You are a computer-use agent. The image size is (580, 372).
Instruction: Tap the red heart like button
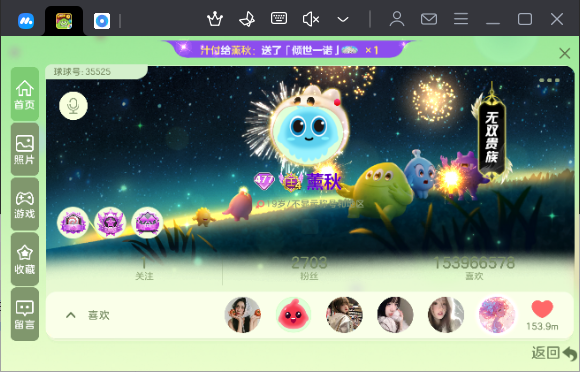point(542,309)
